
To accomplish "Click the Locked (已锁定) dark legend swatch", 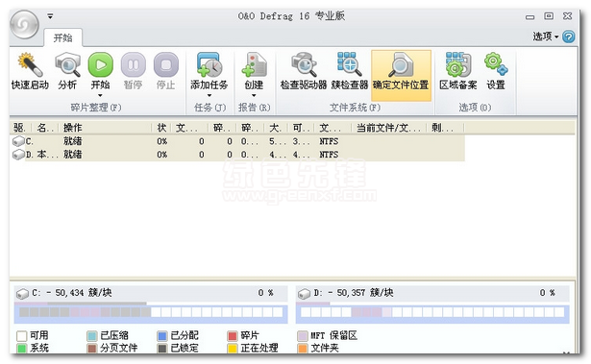I will pos(162,349).
